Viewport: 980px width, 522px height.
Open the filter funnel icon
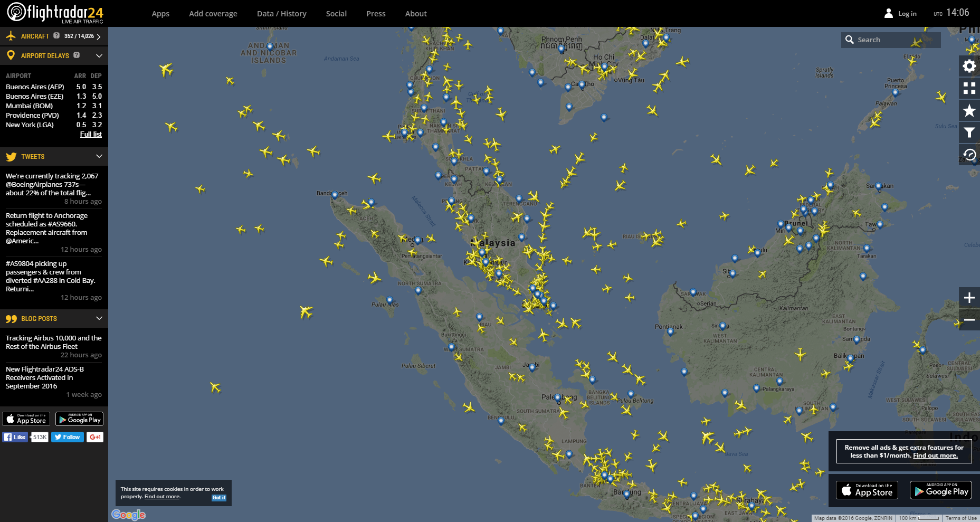point(969,132)
